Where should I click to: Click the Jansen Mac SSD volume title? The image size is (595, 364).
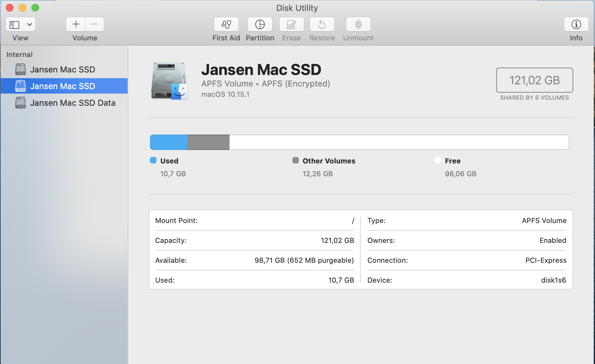point(261,70)
